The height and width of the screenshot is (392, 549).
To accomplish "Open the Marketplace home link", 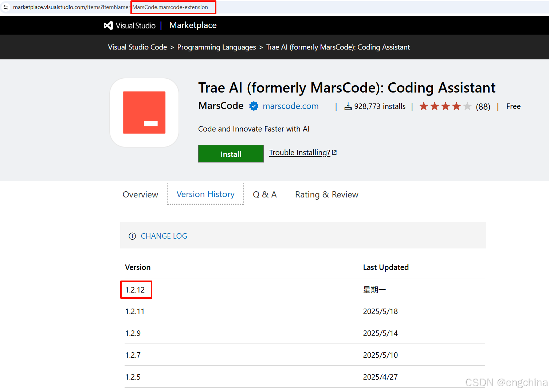I will (x=193, y=25).
